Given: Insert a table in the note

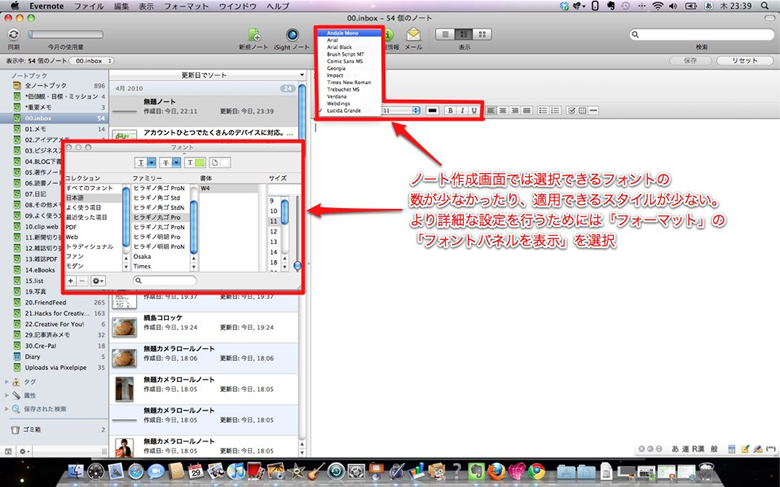Looking at the screenshot, I should (x=582, y=110).
